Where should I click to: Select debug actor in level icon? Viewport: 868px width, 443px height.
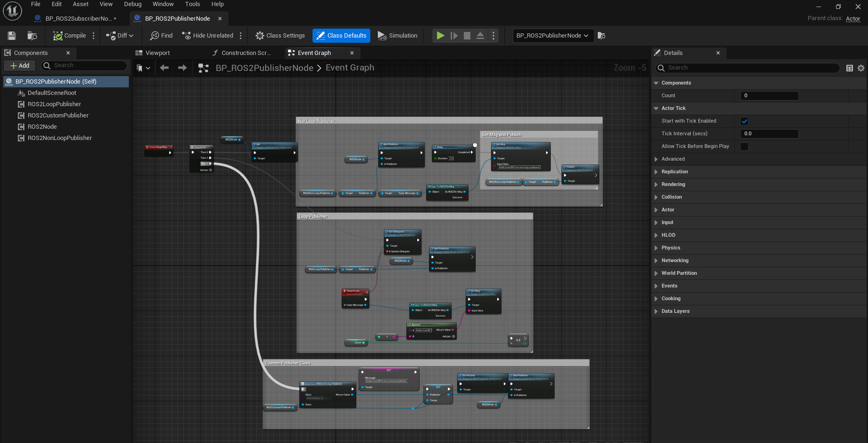pos(602,36)
